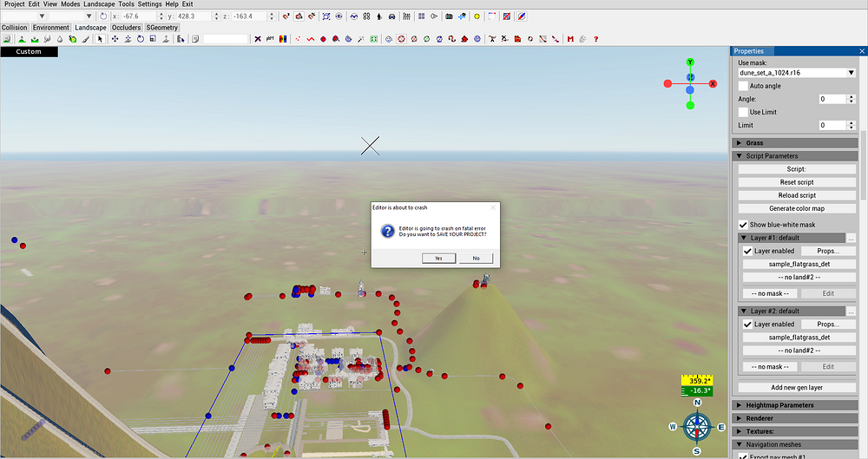
Task: Click the red house icon in toolbar
Action: pos(464,39)
